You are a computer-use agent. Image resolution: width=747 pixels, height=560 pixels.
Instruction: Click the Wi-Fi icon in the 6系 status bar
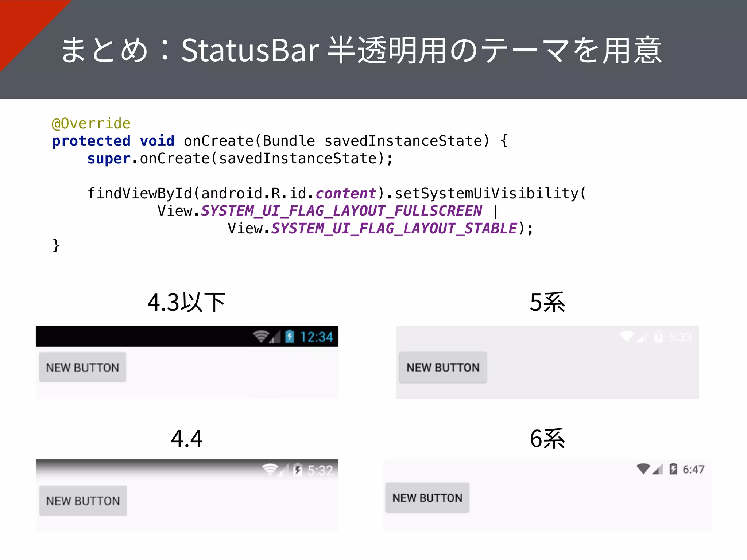click(643, 469)
